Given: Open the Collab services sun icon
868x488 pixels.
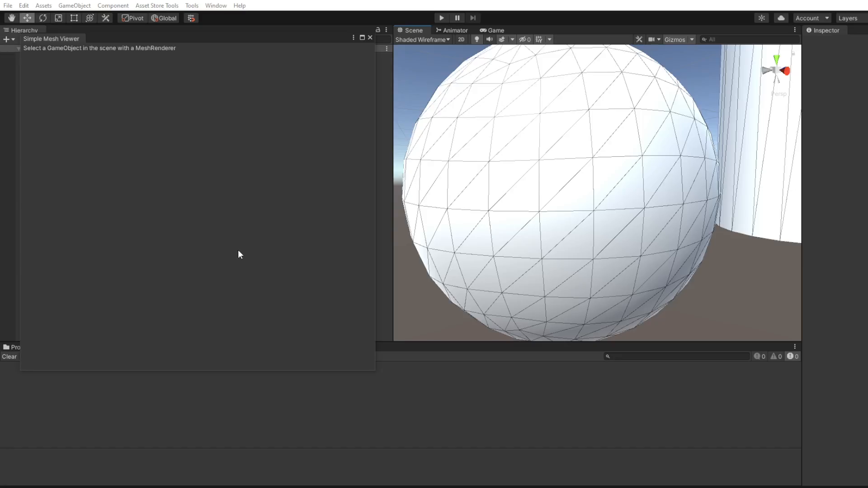Looking at the screenshot, I should (x=762, y=18).
